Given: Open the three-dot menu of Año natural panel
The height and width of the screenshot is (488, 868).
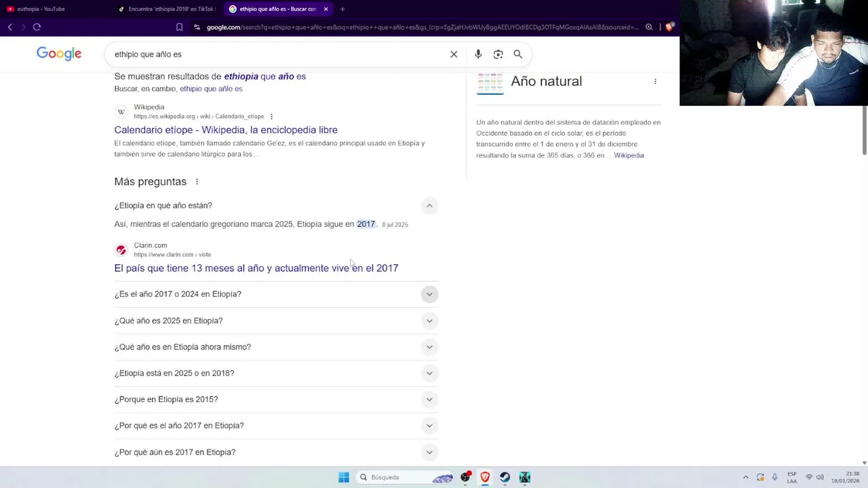Looking at the screenshot, I should click(x=655, y=81).
